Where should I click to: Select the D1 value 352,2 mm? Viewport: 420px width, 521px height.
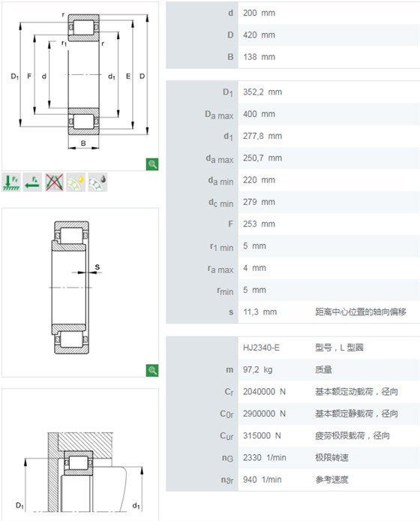tap(262, 92)
